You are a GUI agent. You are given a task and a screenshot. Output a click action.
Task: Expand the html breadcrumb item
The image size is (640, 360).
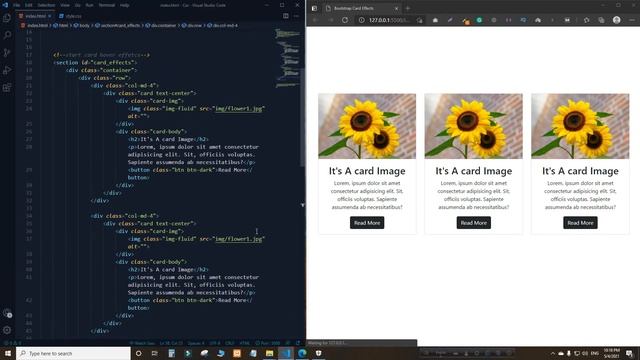[x=61, y=25]
